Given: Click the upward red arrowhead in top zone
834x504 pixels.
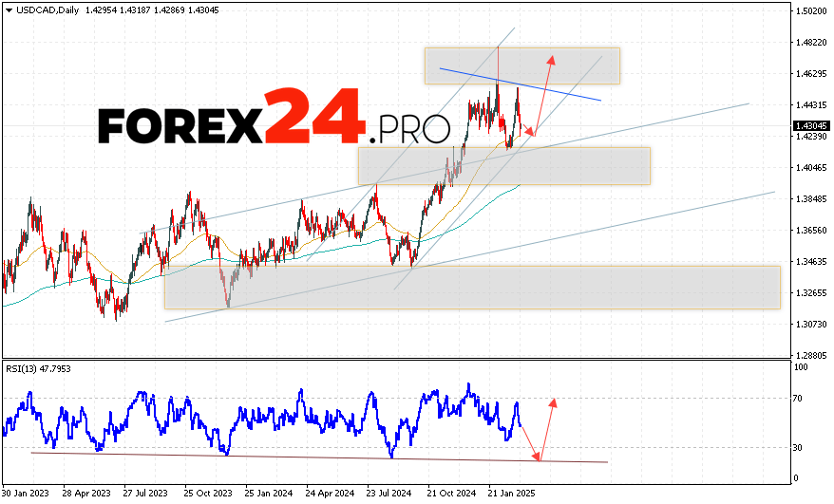Looking at the screenshot, I should (552, 57).
